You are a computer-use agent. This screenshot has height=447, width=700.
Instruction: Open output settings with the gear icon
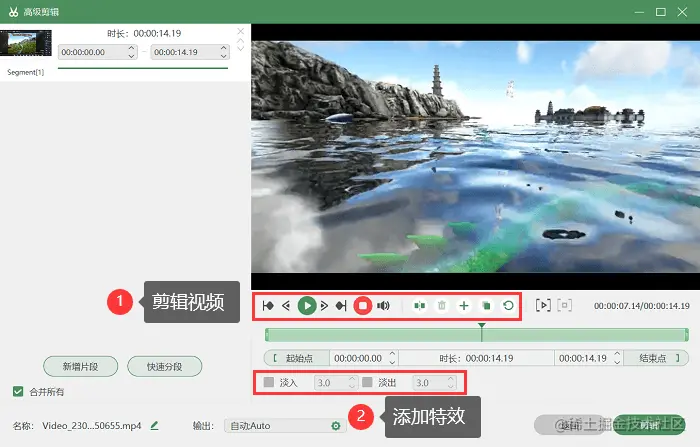[x=336, y=426]
